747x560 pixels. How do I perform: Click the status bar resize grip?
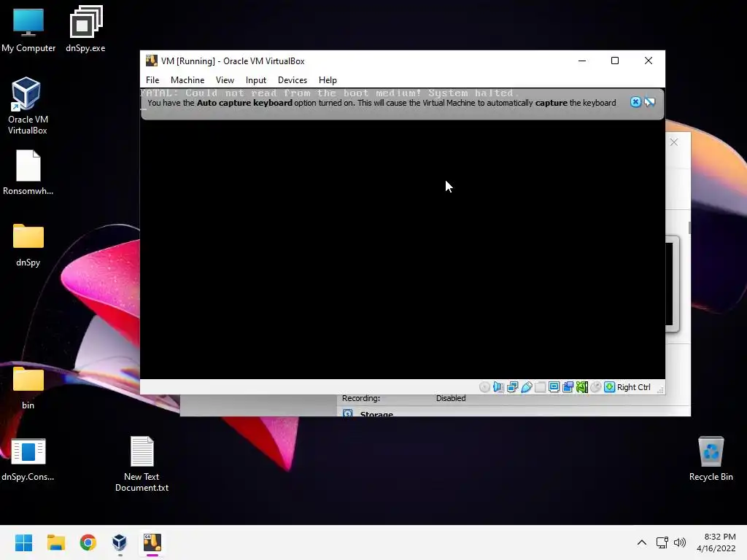[x=659, y=389]
